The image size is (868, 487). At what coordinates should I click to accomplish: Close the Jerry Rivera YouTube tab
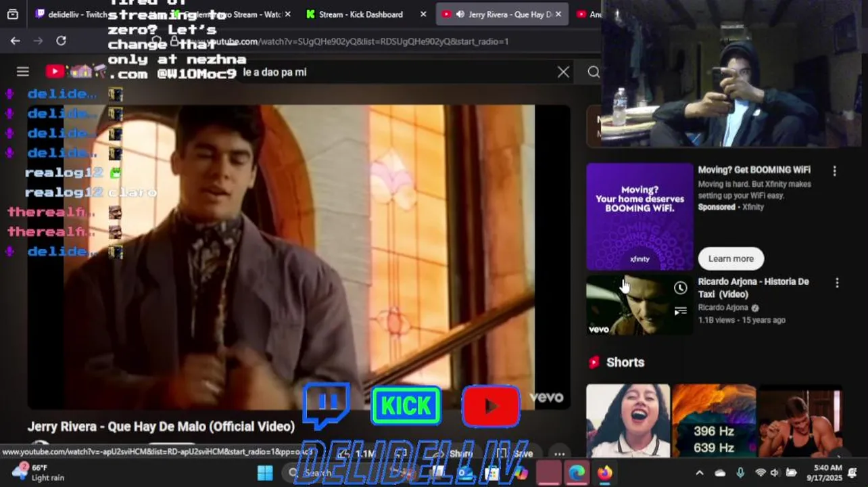pos(558,14)
